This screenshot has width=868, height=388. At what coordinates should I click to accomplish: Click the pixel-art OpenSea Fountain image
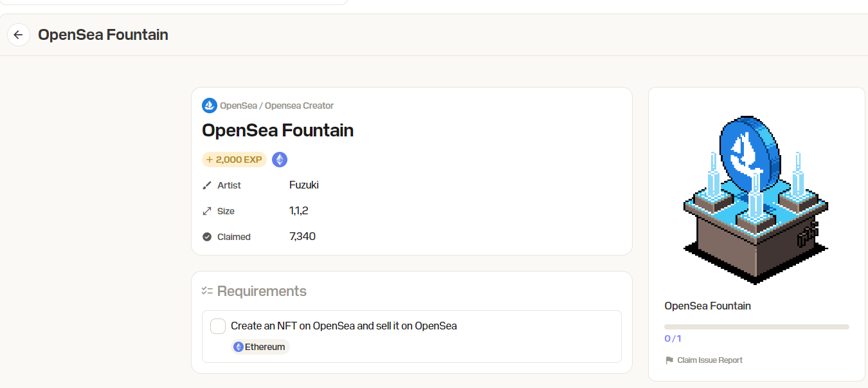click(x=756, y=199)
